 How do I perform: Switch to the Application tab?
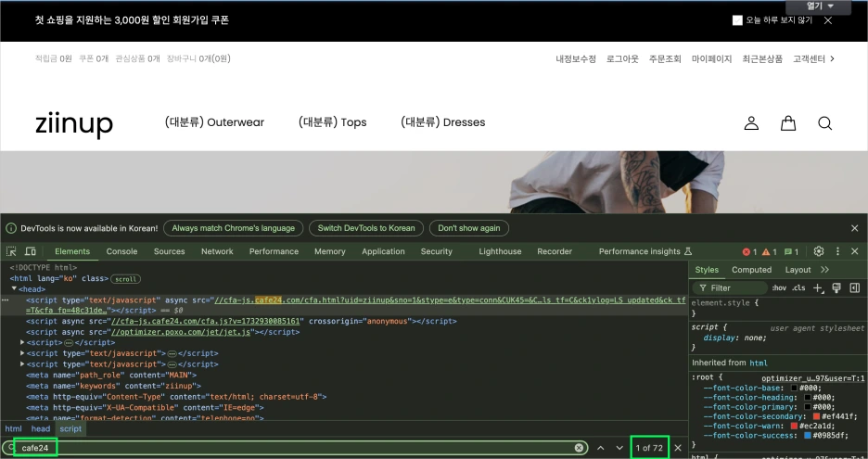pos(383,251)
